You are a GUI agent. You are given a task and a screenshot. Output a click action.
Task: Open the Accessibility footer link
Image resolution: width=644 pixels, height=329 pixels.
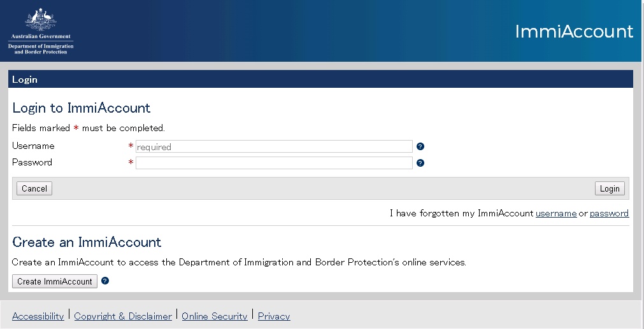pyautogui.click(x=38, y=316)
